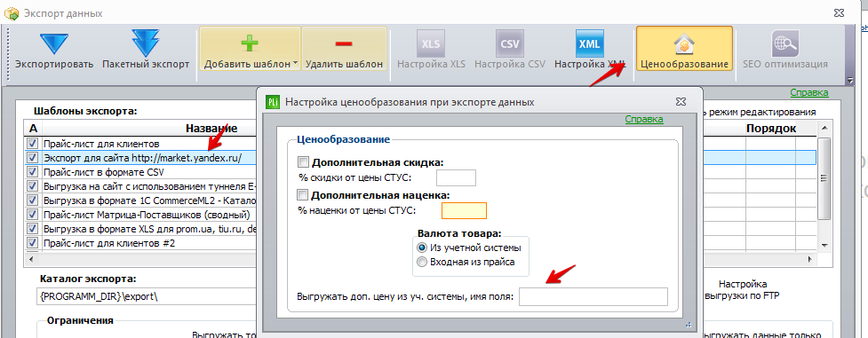This screenshot has width=868, height=338.
Task: Click the % скидки от цены СТУС field
Action: pos(456,178)
